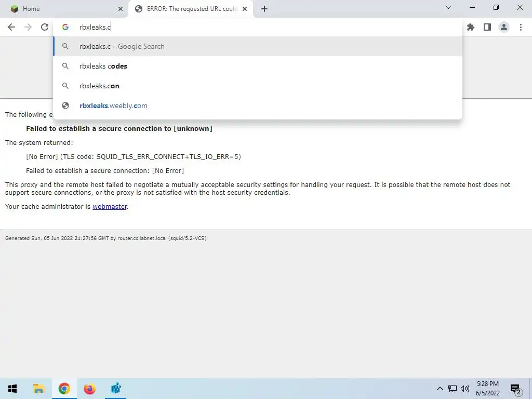Open Firefox from the taskbar

[89, 389]
